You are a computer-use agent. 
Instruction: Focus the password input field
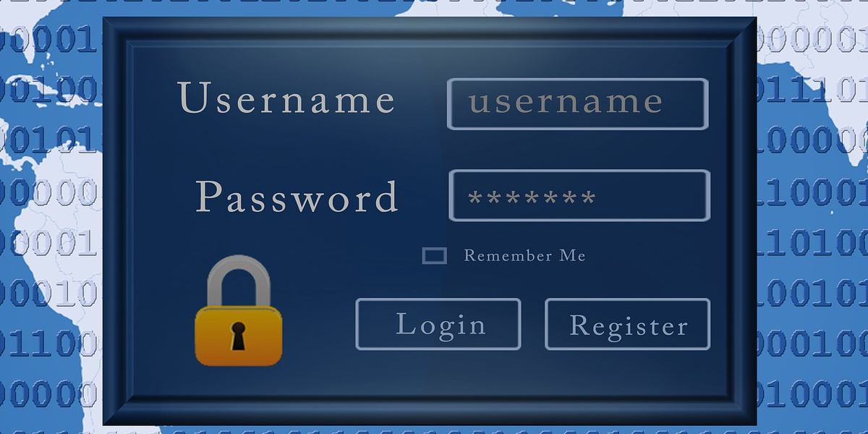pyautogui.click(x=579, y=195)
